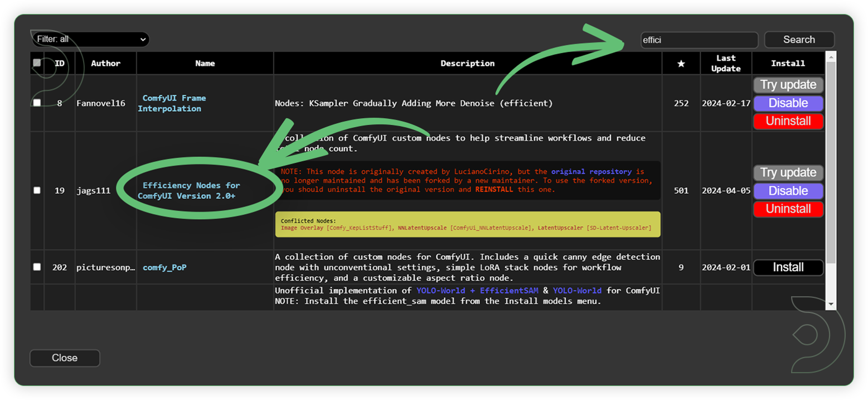Uninstall ComfyUI Frame Interpolation

tap(788, 121)
